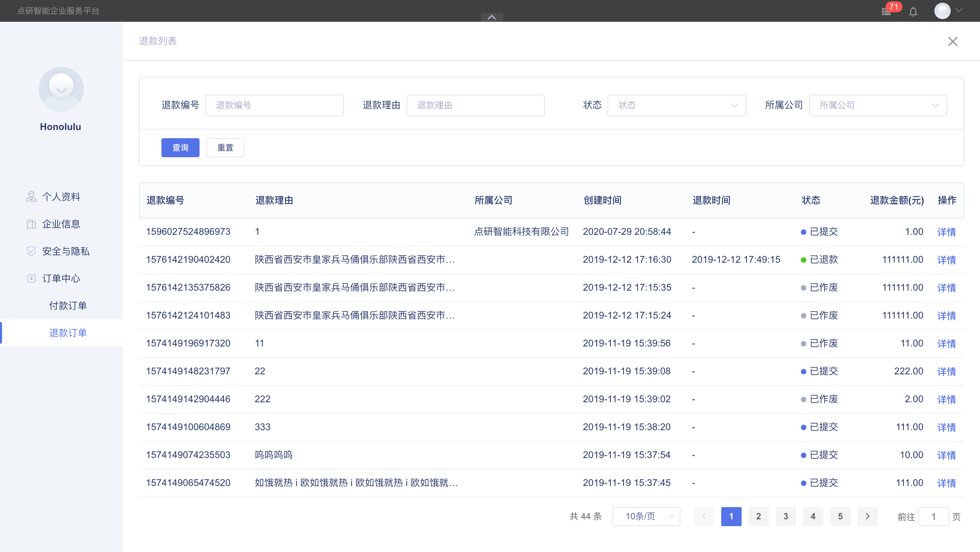Click the 退款金额(元) column header
Screen dimensions: 980x552
tap(897, 200)
